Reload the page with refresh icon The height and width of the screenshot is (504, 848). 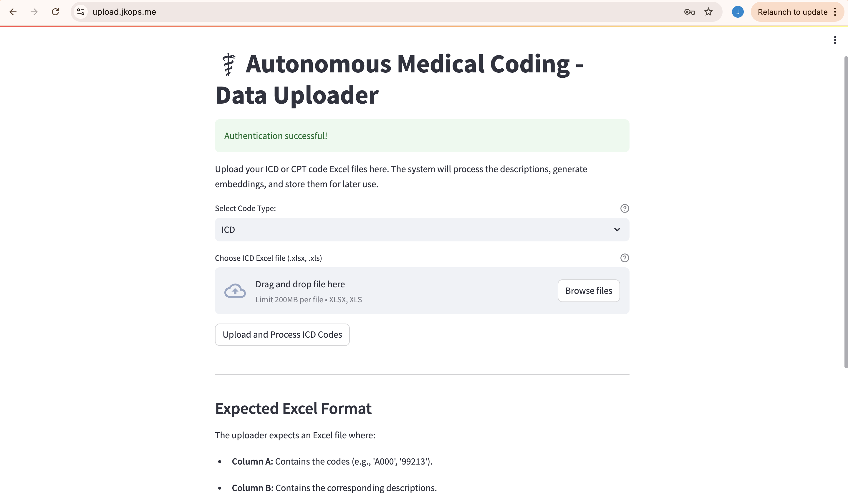pos(55,12)
